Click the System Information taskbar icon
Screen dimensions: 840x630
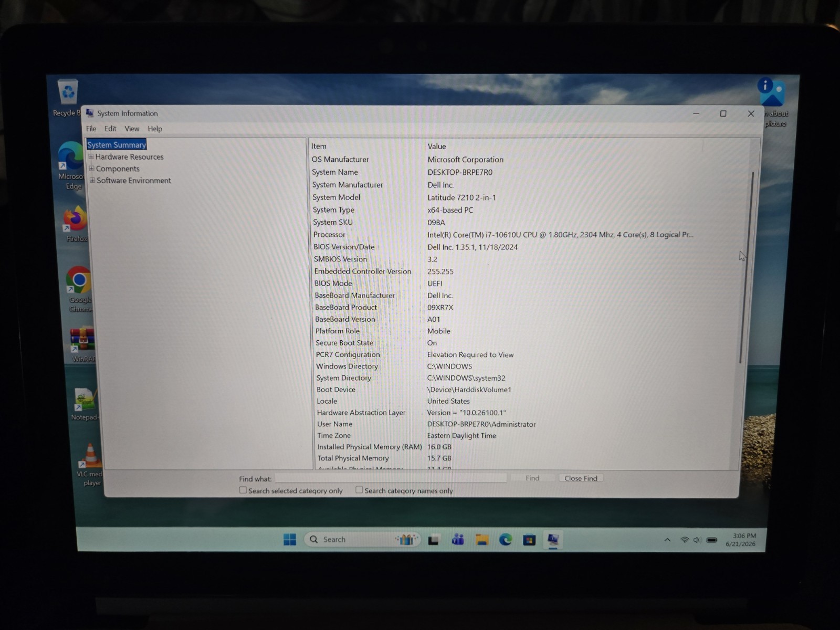553,539
